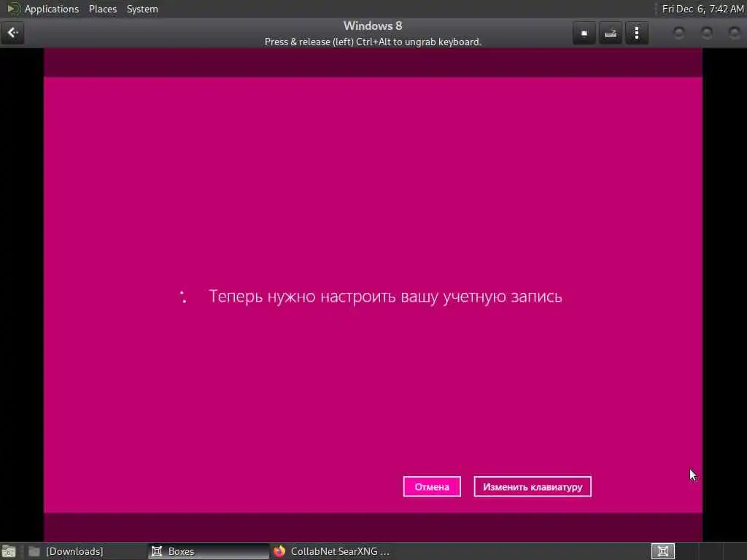Click the show desktop icon in bottom panel

[x=9, y=551]
